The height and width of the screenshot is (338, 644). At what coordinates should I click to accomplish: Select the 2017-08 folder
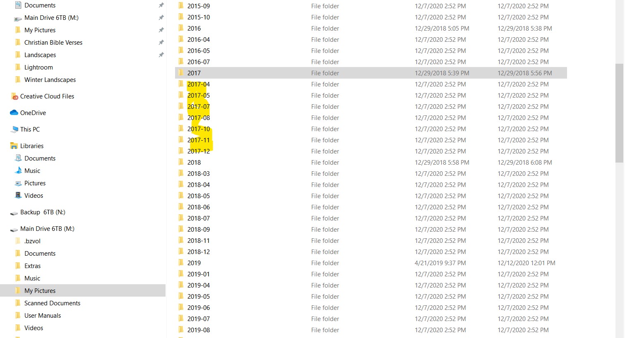coord(199,117)
